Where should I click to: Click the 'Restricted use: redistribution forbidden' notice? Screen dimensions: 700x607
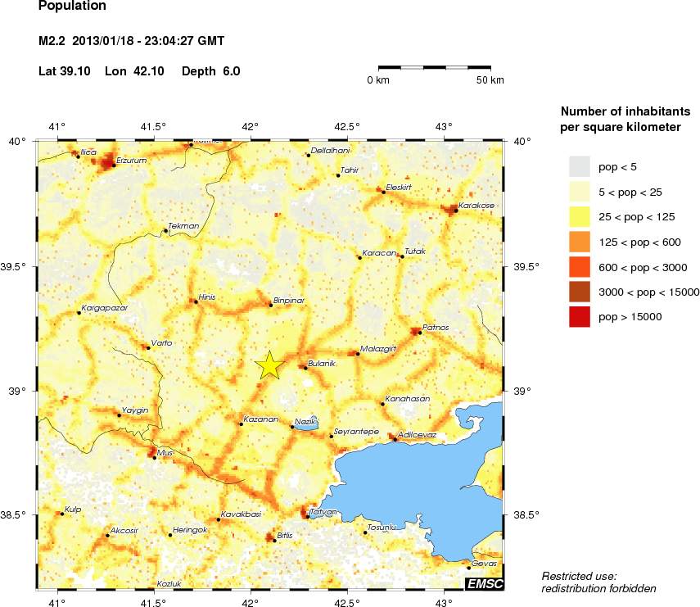coord(598,582)
